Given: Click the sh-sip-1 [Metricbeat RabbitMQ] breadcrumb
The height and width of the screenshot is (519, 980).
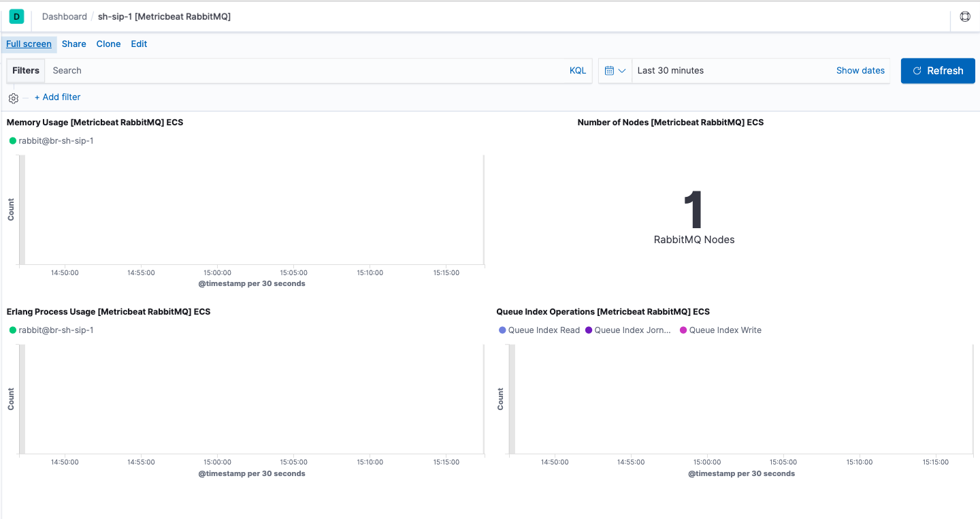Looking at the screenshot, I should pos(164,16).
